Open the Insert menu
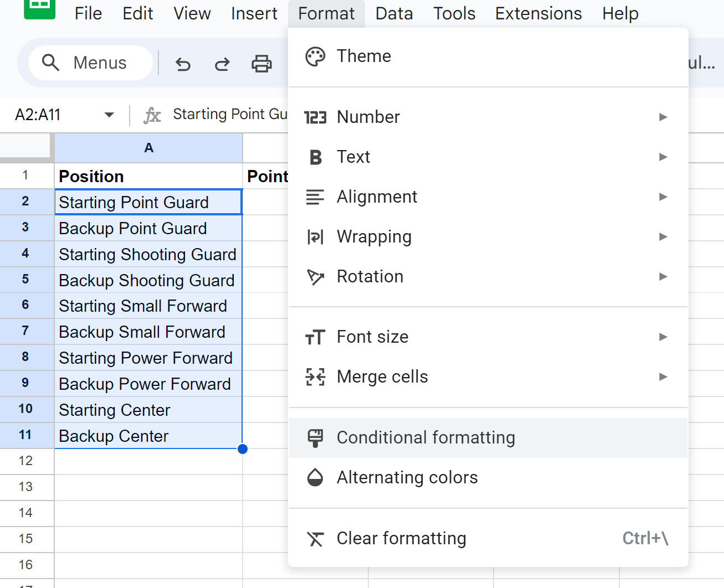Image resolution: width=724 pixels, height=588 pixels. point(254,13)
